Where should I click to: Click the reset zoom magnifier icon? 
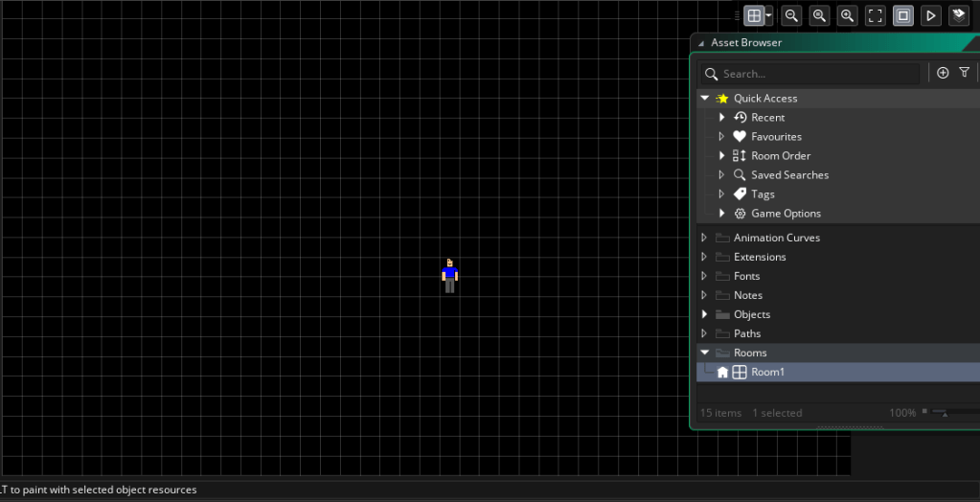point(819,15)
